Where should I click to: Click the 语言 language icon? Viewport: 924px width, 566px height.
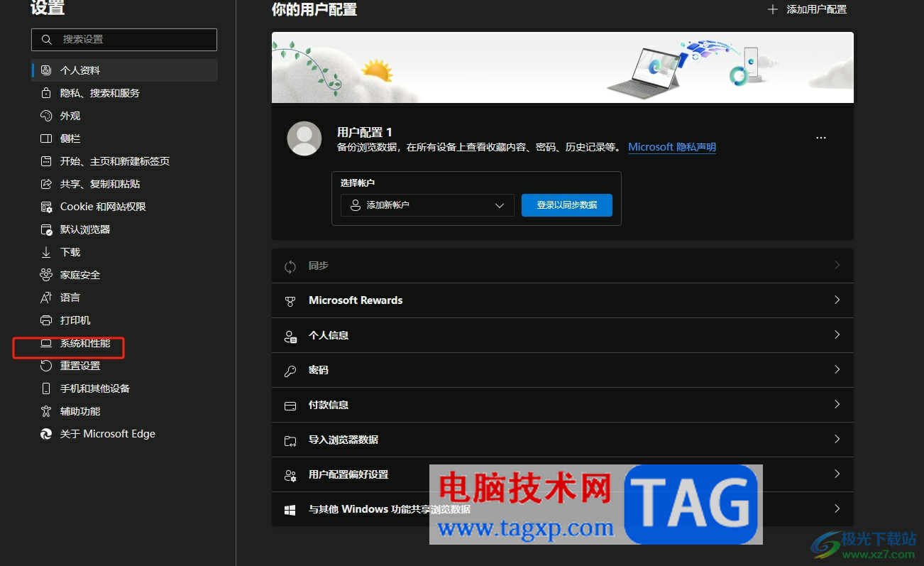click(46, 298)
